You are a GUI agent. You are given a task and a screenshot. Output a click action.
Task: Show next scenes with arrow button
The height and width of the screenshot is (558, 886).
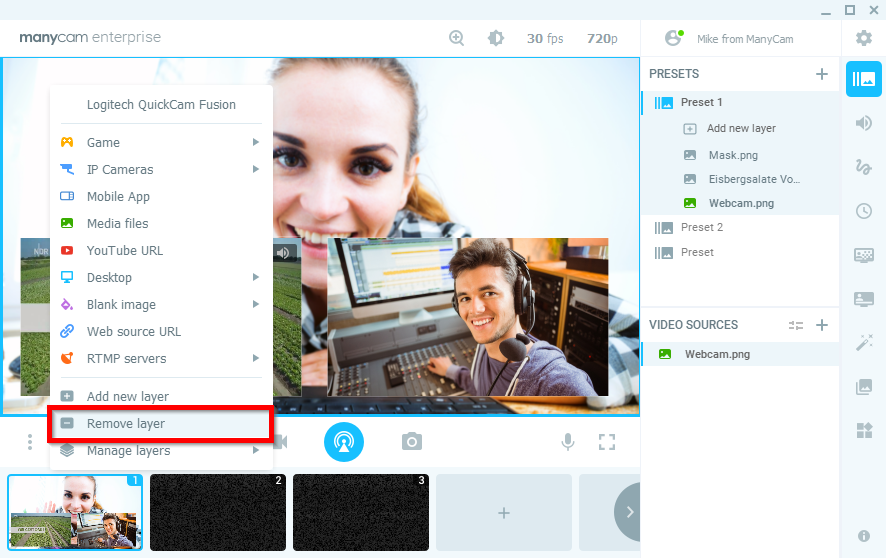(628, 512)
